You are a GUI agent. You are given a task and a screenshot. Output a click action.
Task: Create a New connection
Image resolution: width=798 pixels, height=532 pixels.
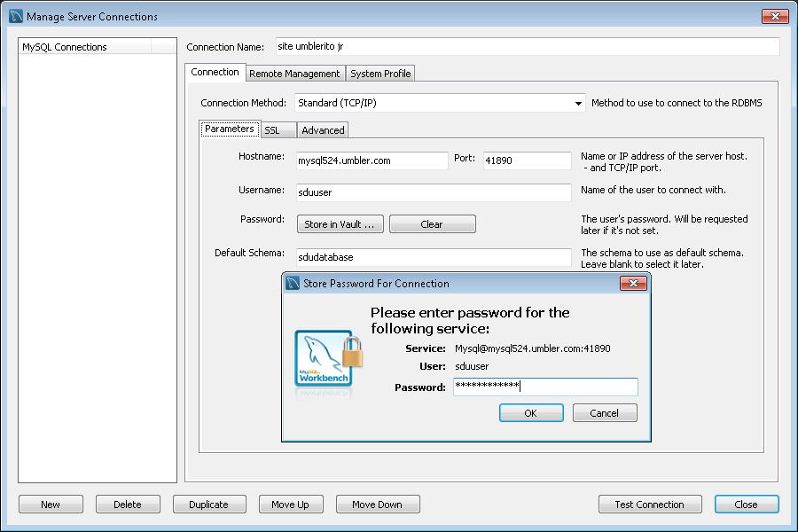click(x=51, y=504)
